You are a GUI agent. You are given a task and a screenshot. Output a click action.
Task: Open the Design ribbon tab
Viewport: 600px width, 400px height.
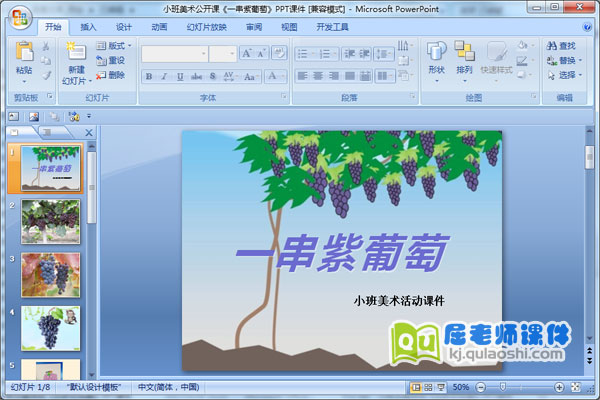124,27
